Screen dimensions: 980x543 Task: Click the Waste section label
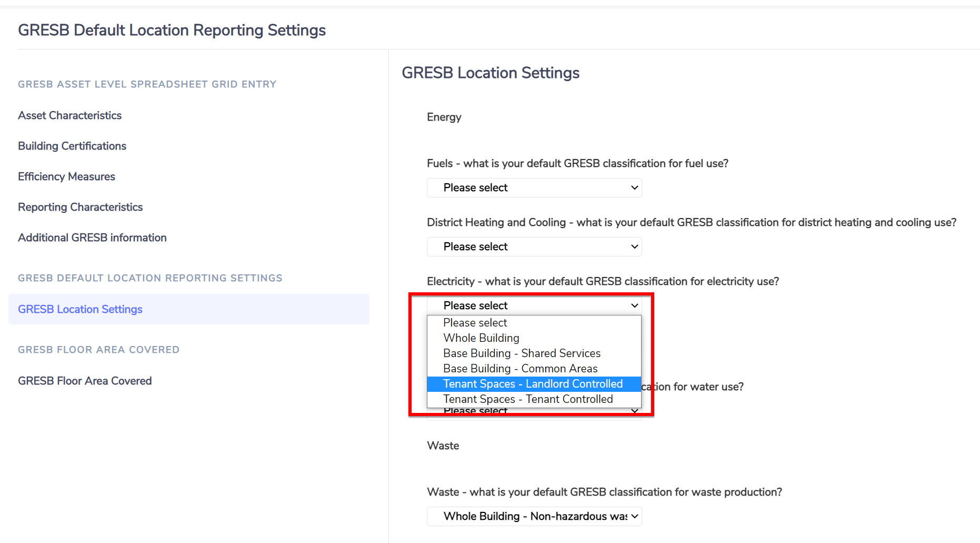pos(443,446)
